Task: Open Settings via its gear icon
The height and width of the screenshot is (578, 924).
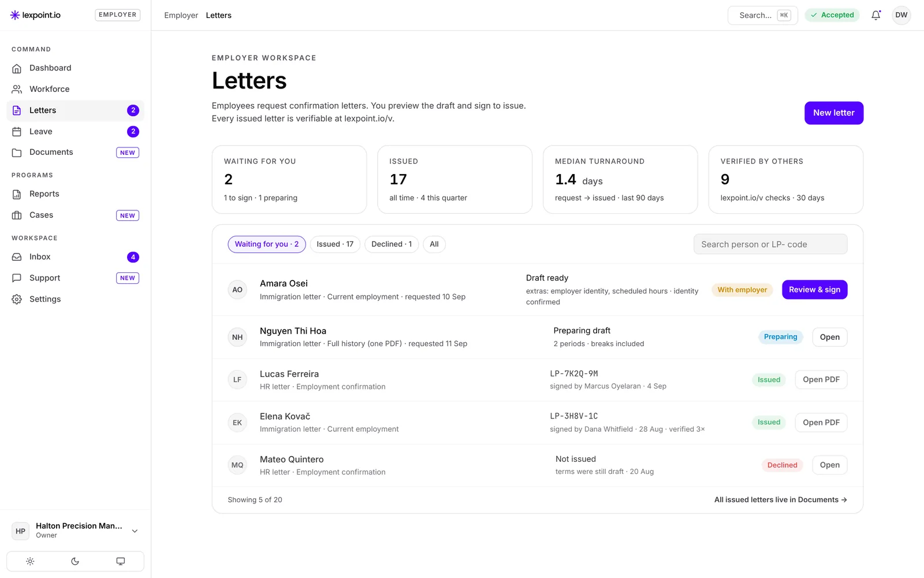Action: tap(17, 299)
